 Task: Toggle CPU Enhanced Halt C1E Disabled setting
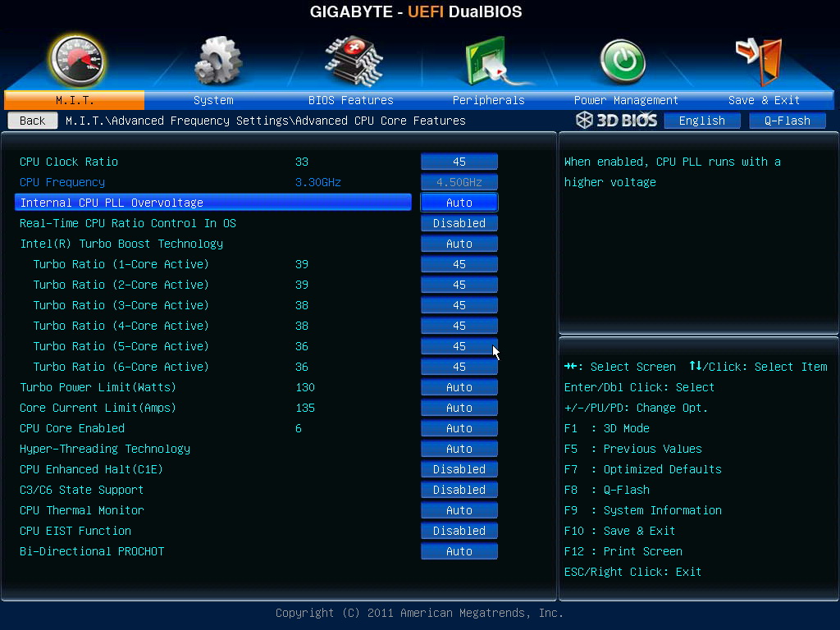tap(459, 469)
